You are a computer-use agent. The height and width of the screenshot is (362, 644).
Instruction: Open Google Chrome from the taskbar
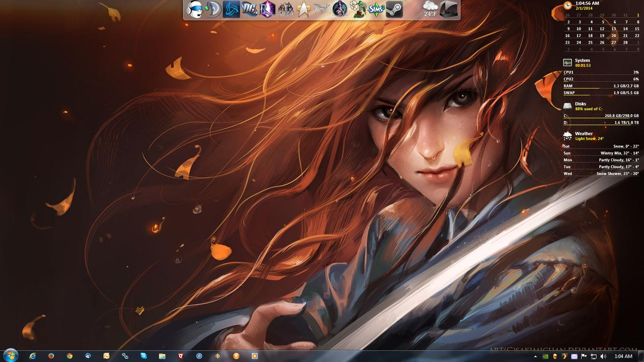point(69,356)
